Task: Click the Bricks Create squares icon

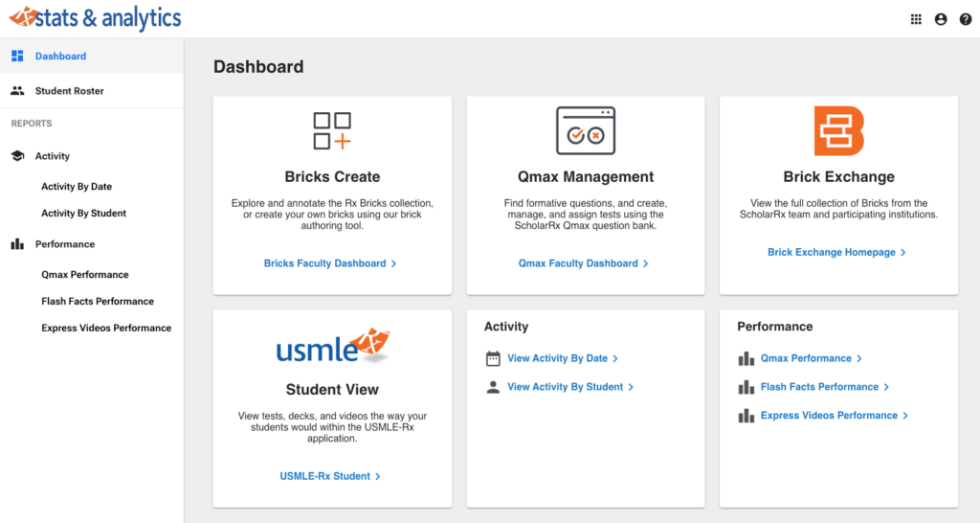Action: click(x=332, y=131)
